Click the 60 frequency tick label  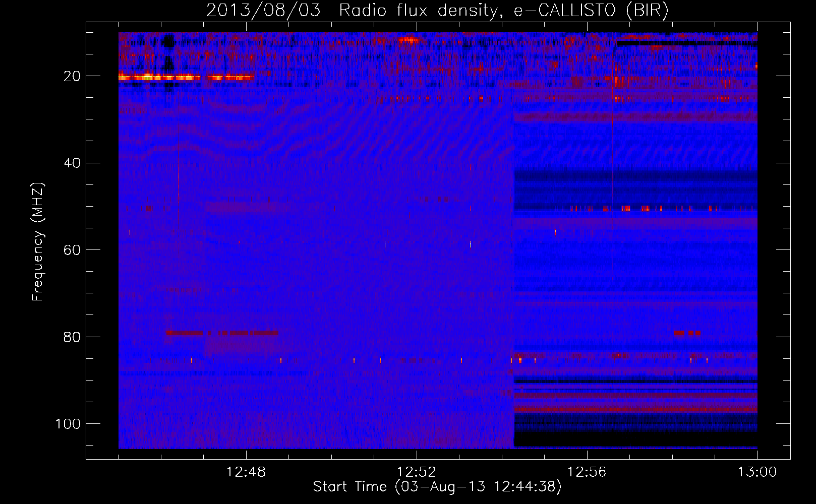72,250
